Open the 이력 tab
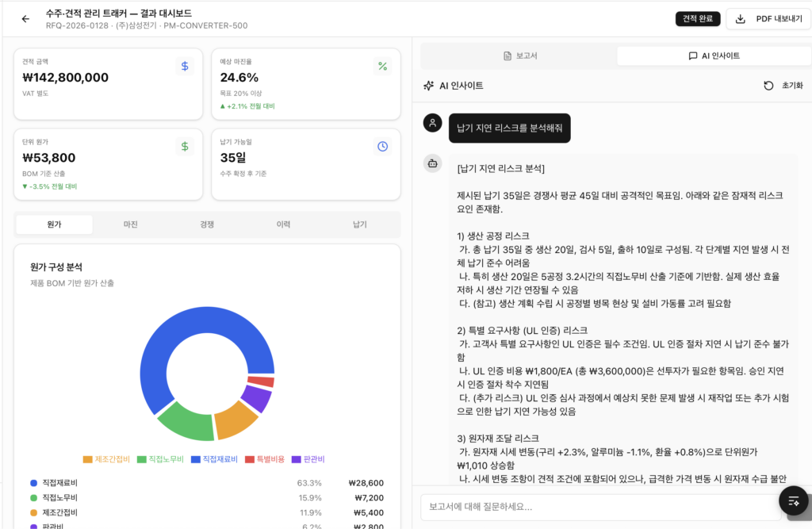This screenshot has height=529, width=812. pos(283,224)
